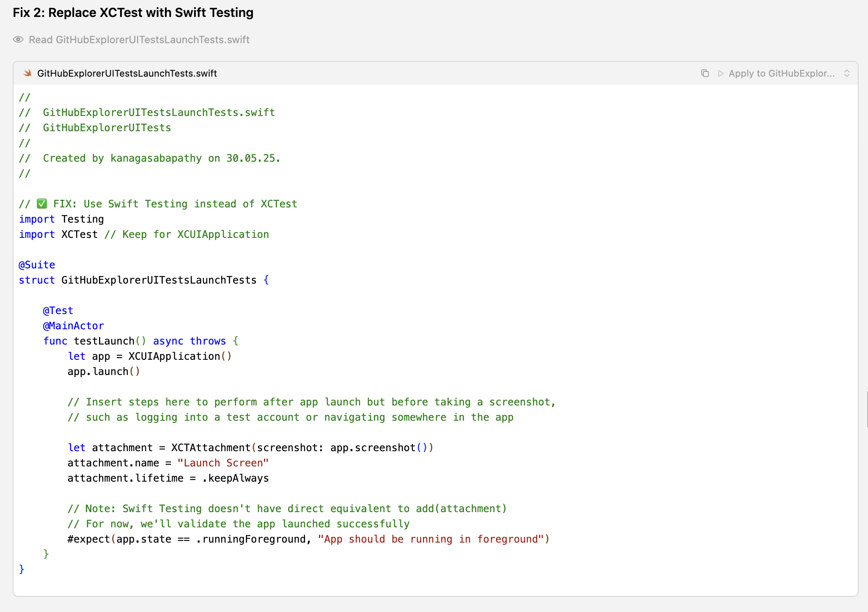Click the heading 'Fix 2: Replace XCTest with Swift Testing'
This screenshot has width=868, height=612.
click(x=133, y=13)
